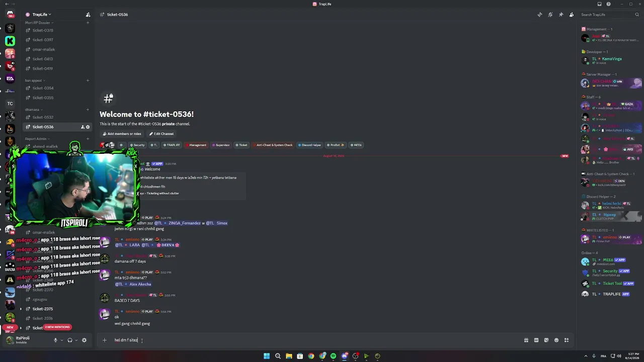Open the apps launcher in message bar

[567, 340]
